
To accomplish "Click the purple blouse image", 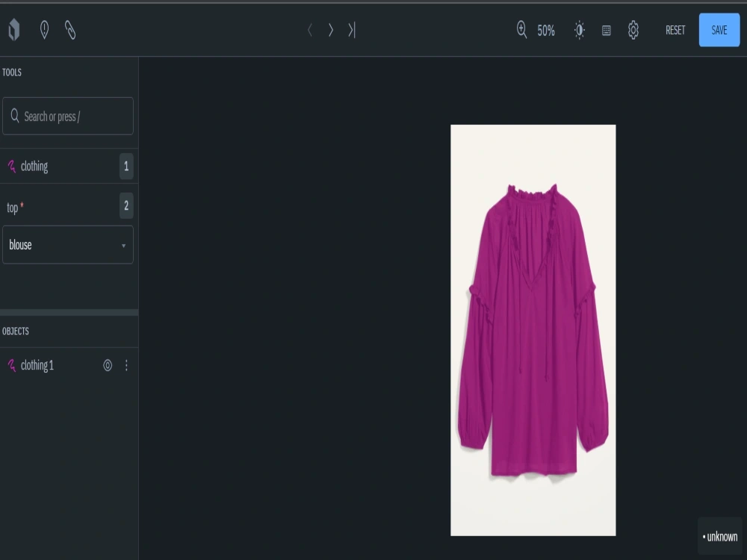I will point(533,330).
